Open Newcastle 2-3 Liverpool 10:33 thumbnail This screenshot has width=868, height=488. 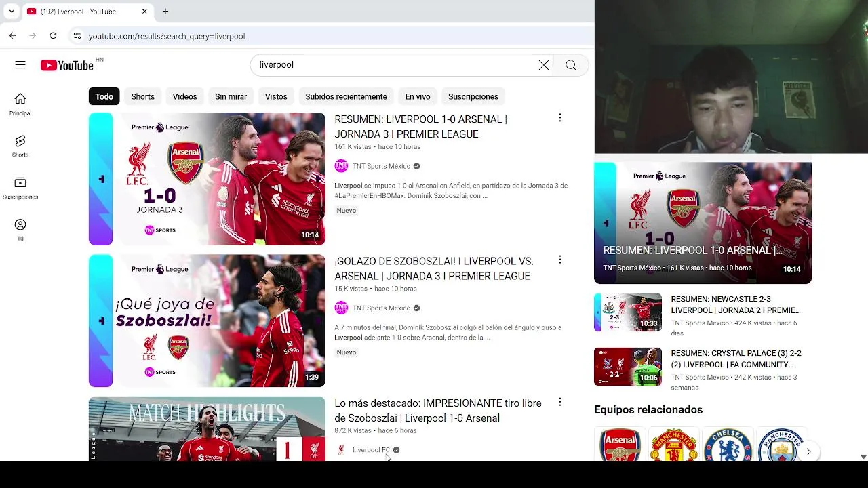tap(628, 312)
